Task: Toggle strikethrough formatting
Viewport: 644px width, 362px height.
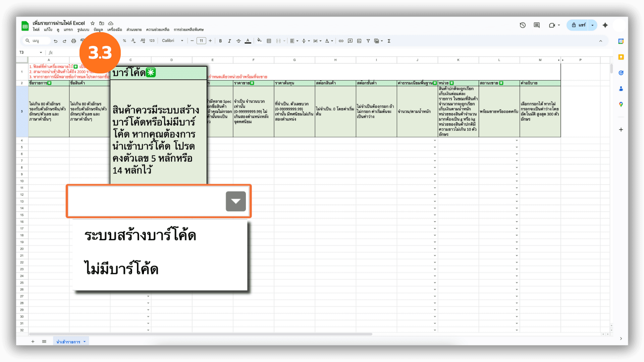Action: (238, 41)
